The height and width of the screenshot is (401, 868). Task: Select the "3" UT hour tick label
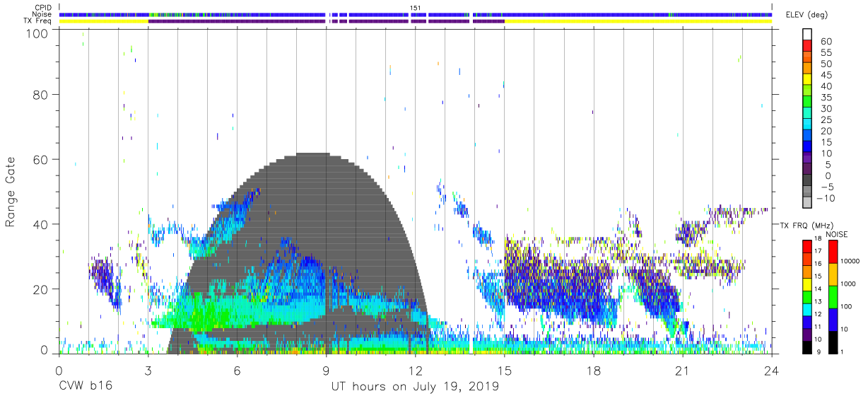[148, 369]
